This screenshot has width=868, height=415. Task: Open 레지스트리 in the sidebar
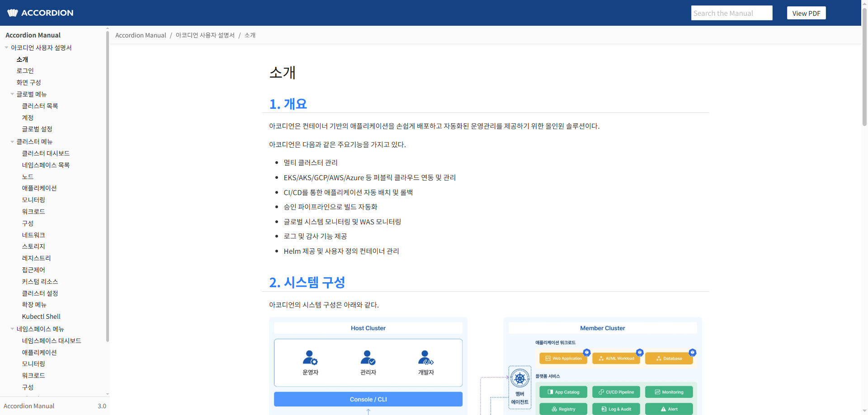(36, 258)
